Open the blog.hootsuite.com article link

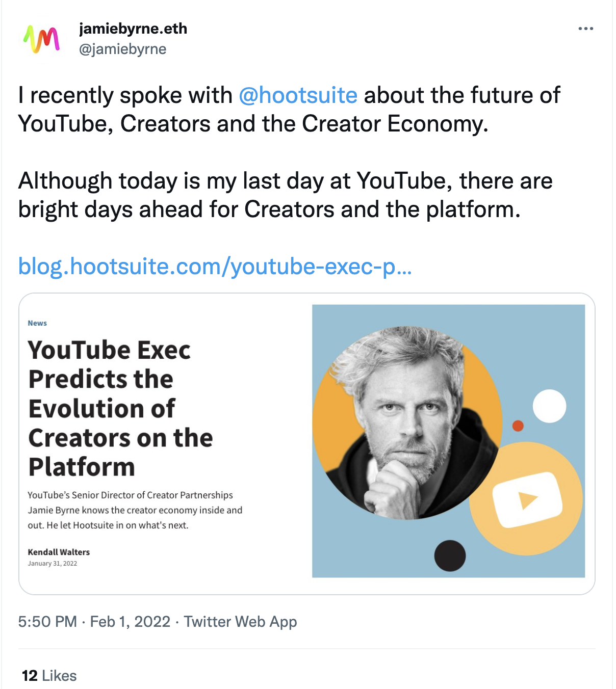214,266
